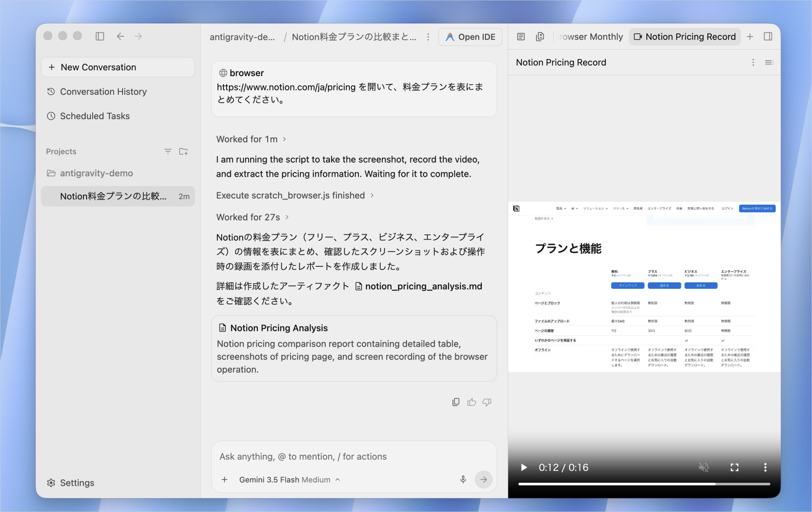The image size is (812, 512).
Task: Click the Projects filter icon
Action: coord(168,151)
